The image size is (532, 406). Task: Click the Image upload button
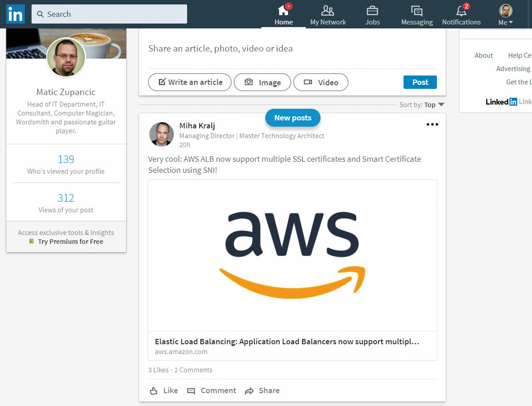[x=262, y=82]
